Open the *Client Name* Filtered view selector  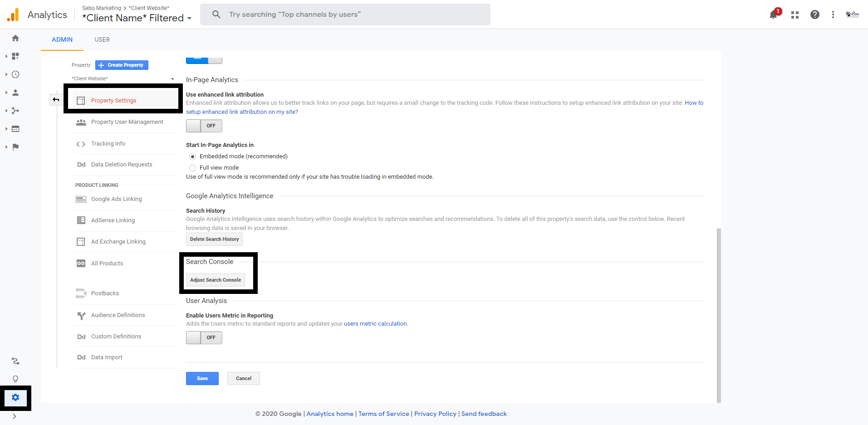137,18
